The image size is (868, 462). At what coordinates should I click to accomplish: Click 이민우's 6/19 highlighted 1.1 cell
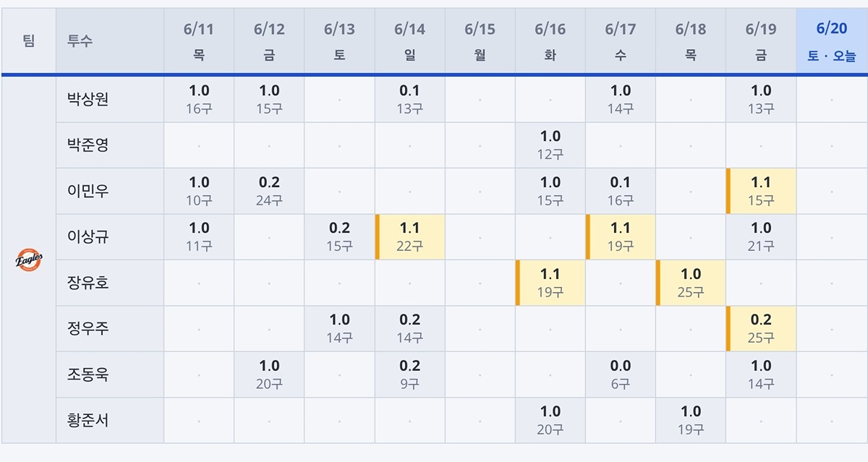click(761, 191)
